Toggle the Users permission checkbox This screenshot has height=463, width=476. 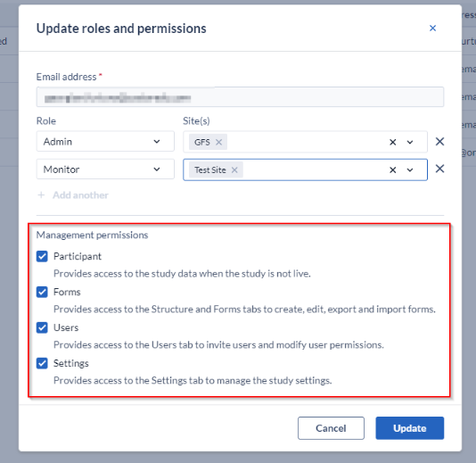tap(42, 327)
